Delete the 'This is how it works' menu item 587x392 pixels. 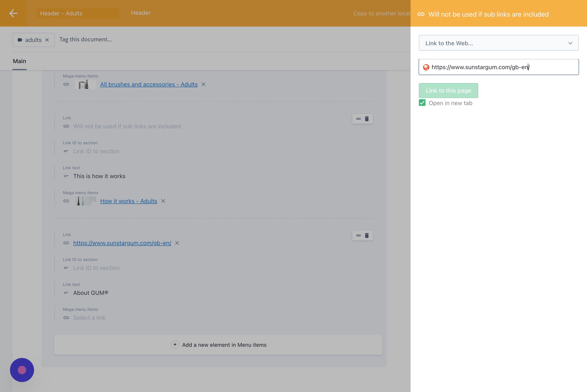click(367, 119)
